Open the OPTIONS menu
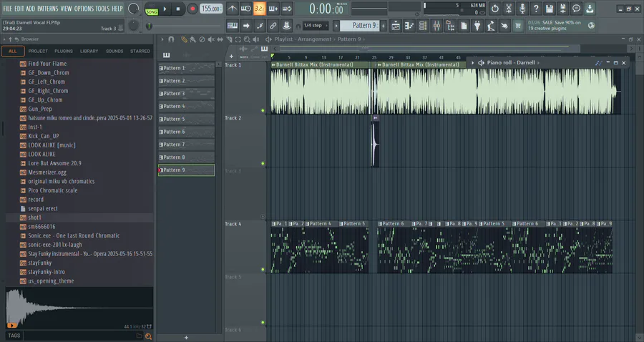 (84, 9)
